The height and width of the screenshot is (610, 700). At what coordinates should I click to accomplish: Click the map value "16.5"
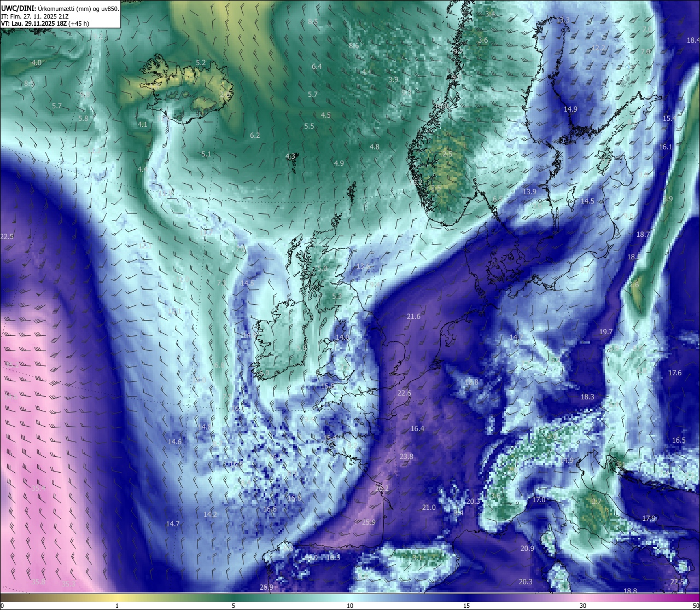679,440
